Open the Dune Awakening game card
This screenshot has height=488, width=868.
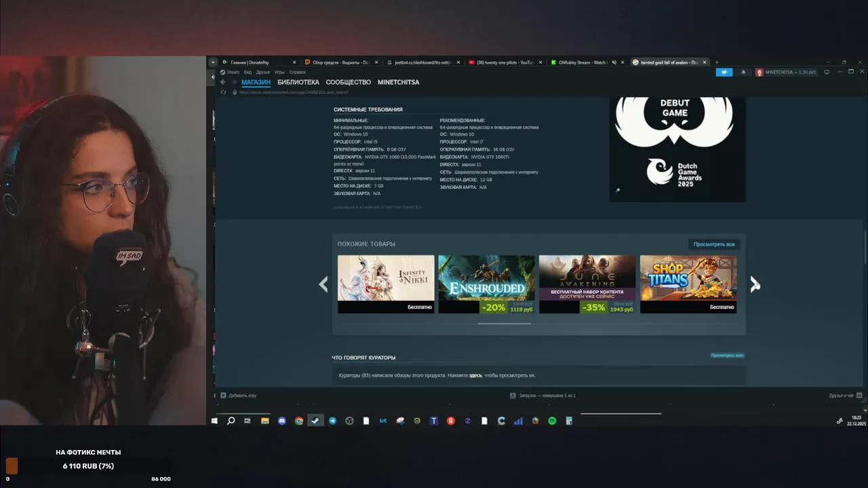[587, 284]
